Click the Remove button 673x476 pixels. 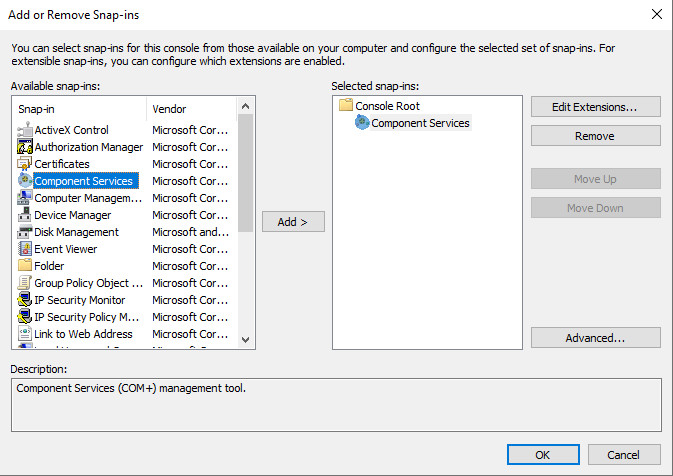(x=595, y=136)
